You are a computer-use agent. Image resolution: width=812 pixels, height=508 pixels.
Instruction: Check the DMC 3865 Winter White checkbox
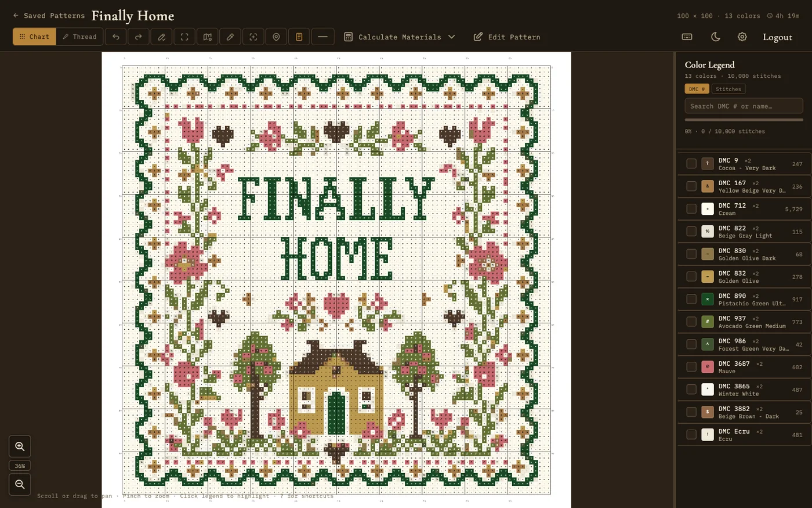pos(691,390)
